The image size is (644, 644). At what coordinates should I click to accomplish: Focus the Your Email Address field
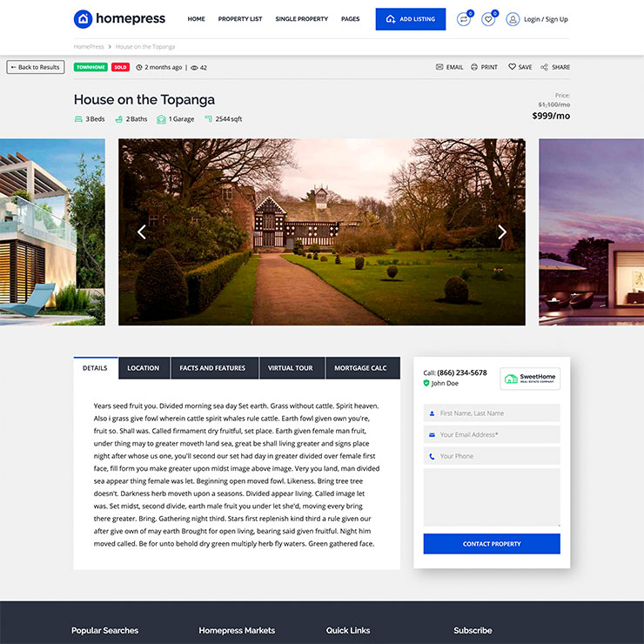coord(492,434)
